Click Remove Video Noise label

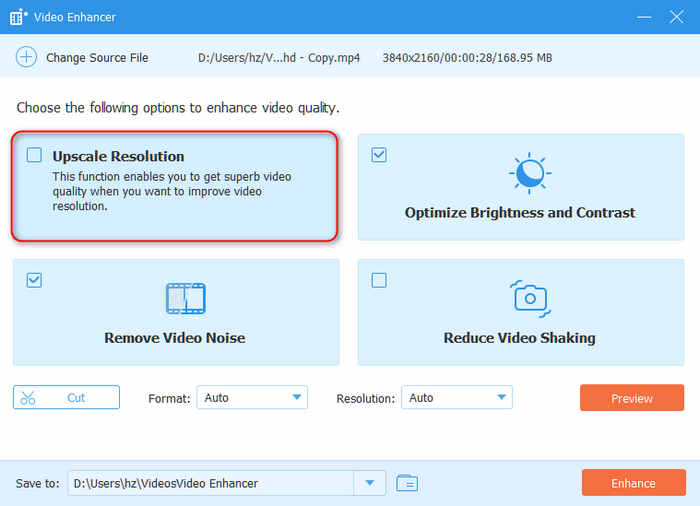(x=175, y=338)
